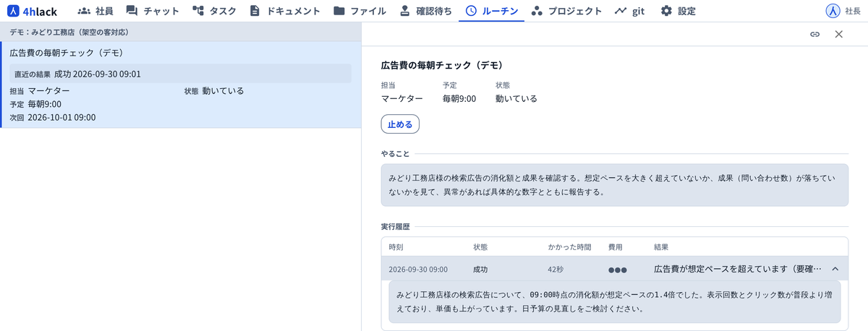Go to the タスク section

coord(213,11)
